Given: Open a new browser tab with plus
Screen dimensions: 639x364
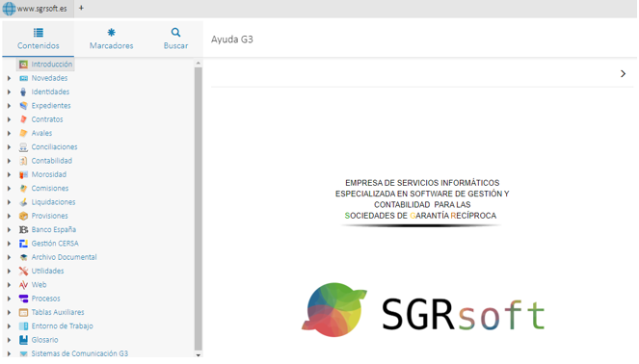Looking at the screenshot, I should (x=81, y=8).
